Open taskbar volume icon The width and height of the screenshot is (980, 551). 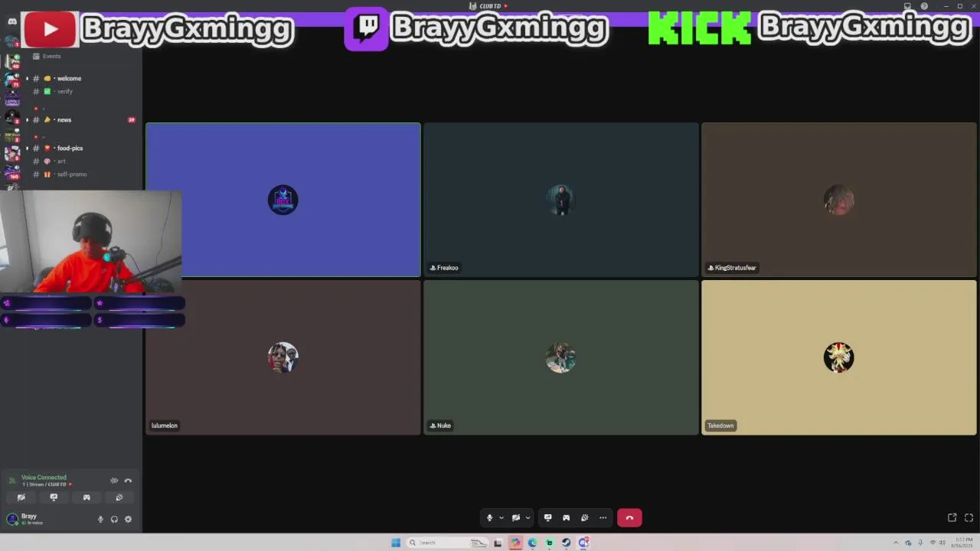pos(942,543)
